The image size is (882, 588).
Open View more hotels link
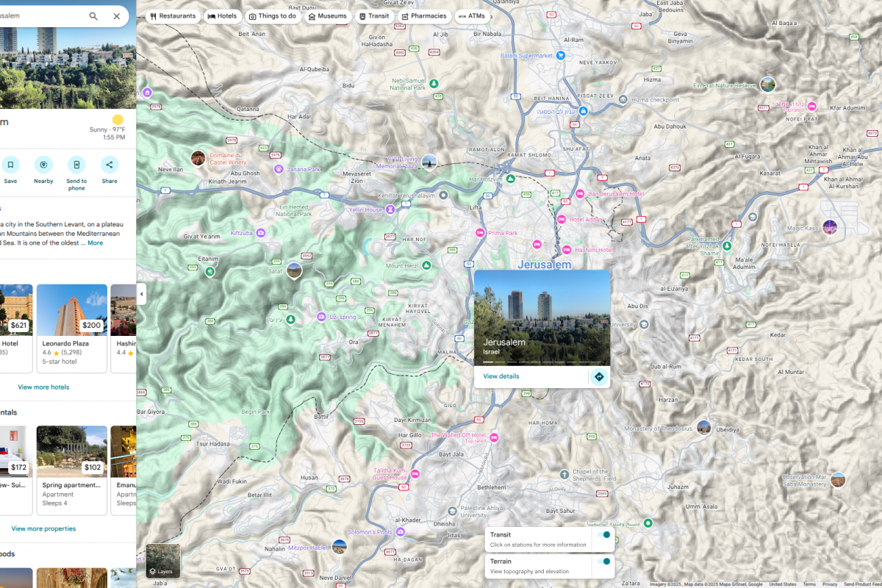[43, 387]
